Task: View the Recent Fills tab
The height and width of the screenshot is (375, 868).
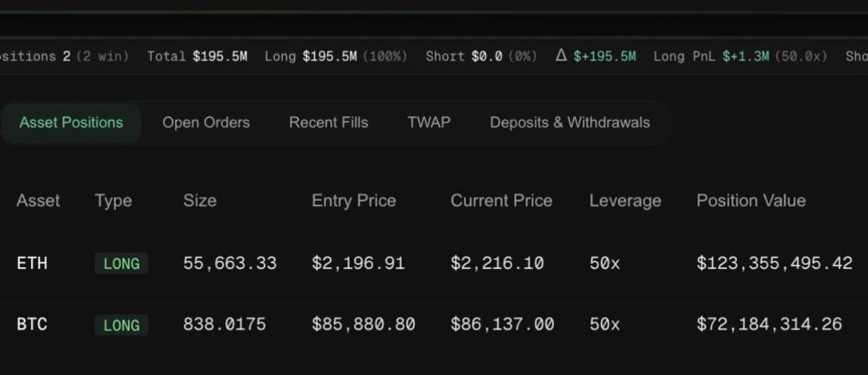Action: click(x=328, y=123)
